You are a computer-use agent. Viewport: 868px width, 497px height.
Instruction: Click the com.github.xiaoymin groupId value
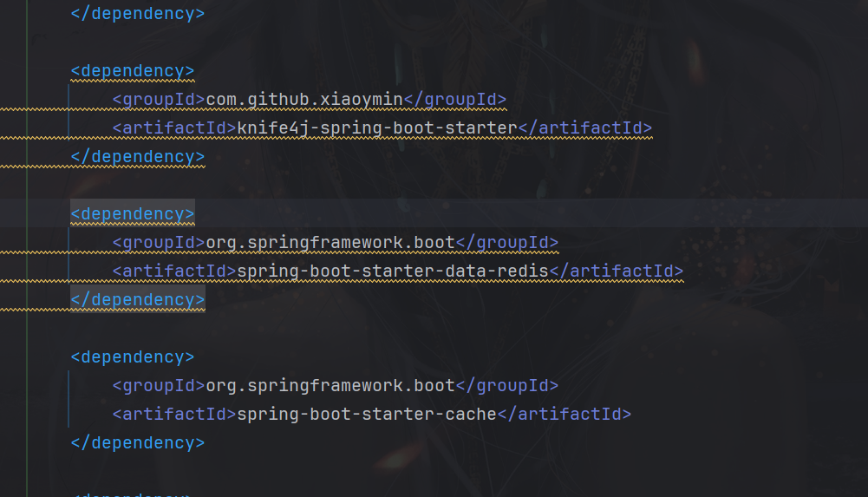(x=304, y=100)
